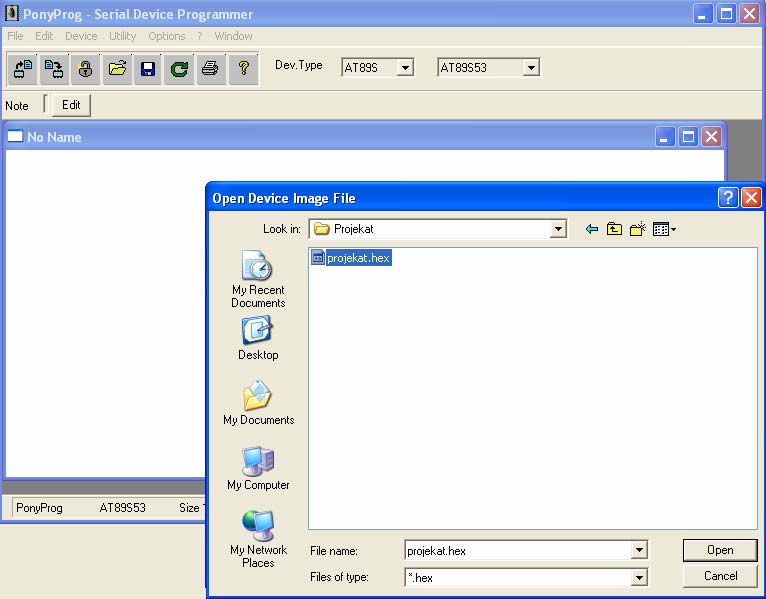Click the Read Device toolbar icon
This screenshot has width=766, height=599.
pos(22,69)
